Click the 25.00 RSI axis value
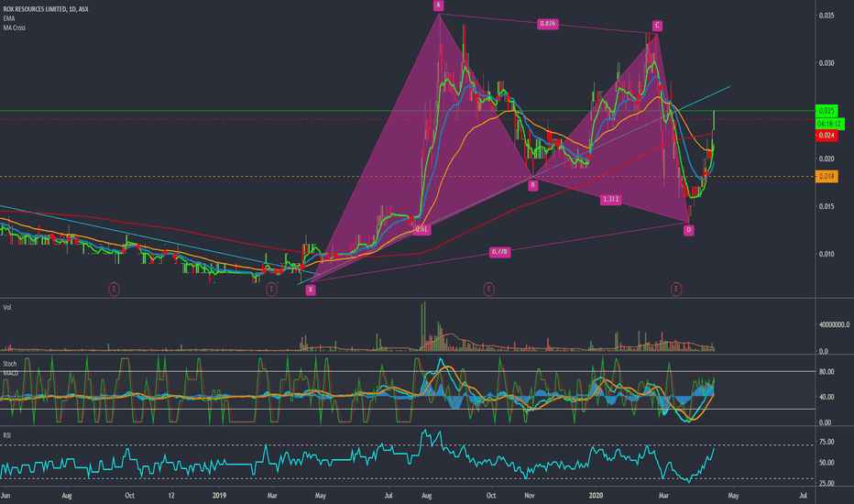854x504 pixels. tap(827, 483)
